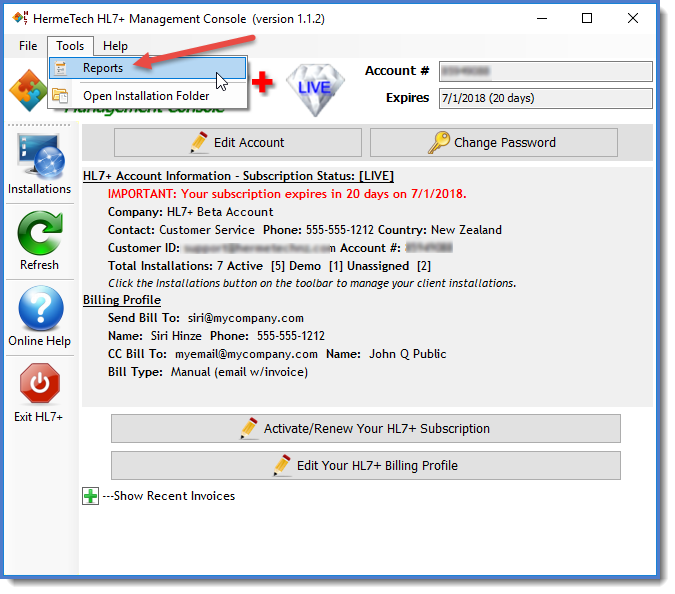675x594 pixels.
Task: Click the 'CC Bill To: myemail@mycompany.com' line
Action: [x=277, y=354]
